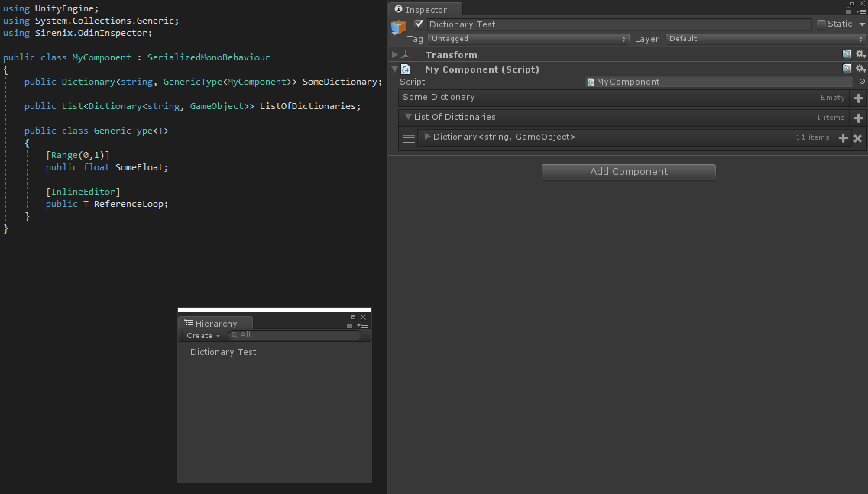Click SomeFloat in the code
This screenshot has height=494, width=868.
141,167
